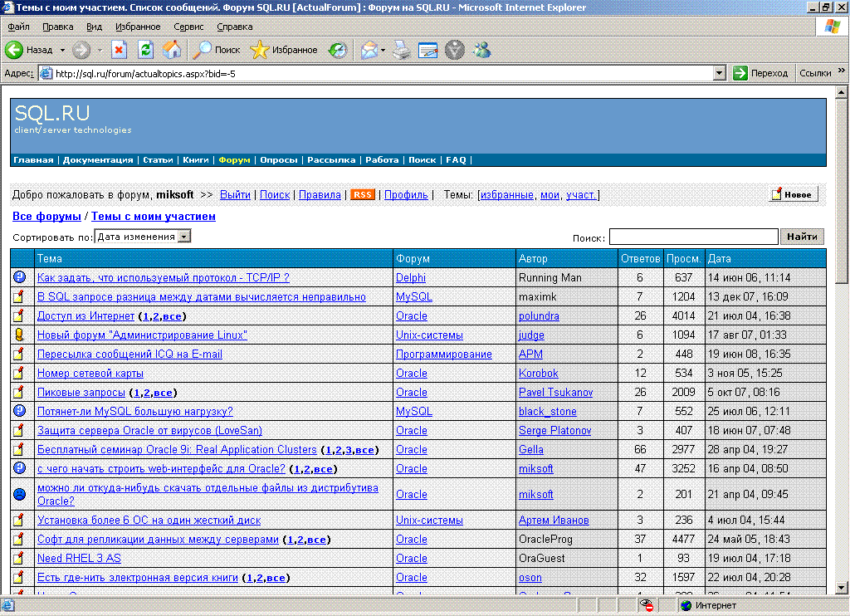
Task: Go to the browser Home page icon
Action: click(172, 50)
